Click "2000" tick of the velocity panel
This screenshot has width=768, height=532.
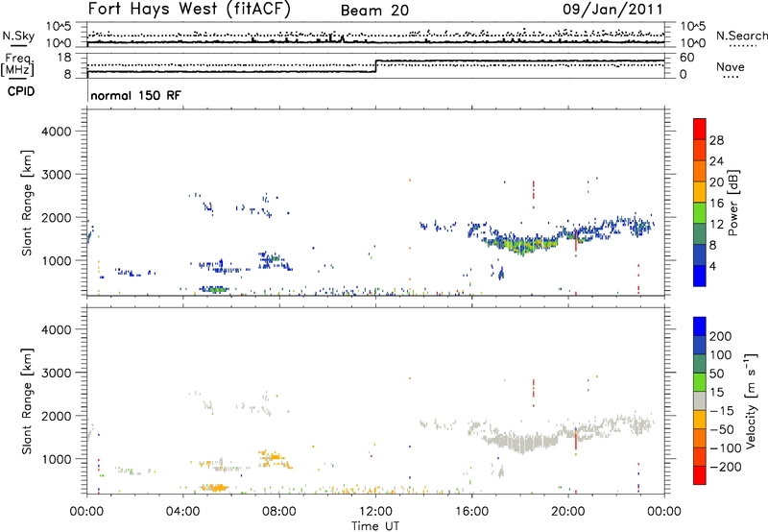point(56,416)
